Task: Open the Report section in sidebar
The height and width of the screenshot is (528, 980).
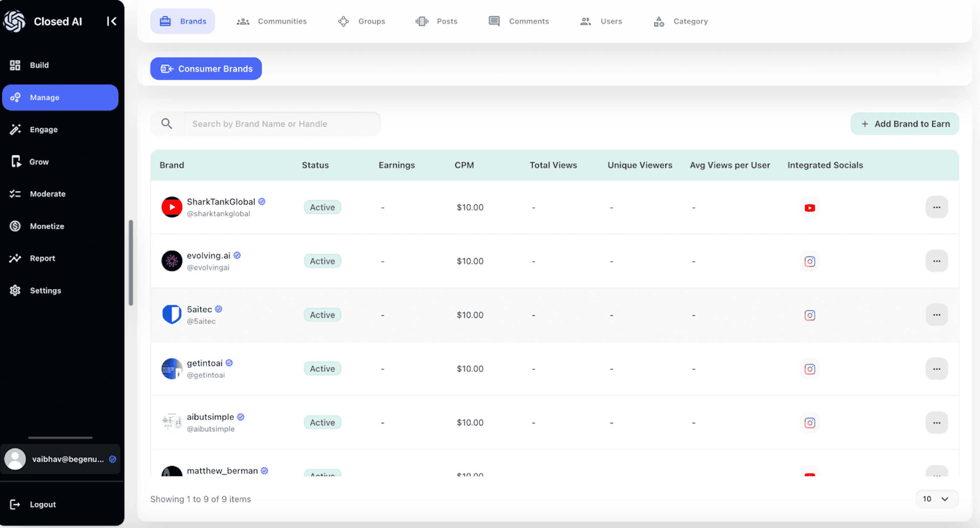Action: [x=42, y=258]
